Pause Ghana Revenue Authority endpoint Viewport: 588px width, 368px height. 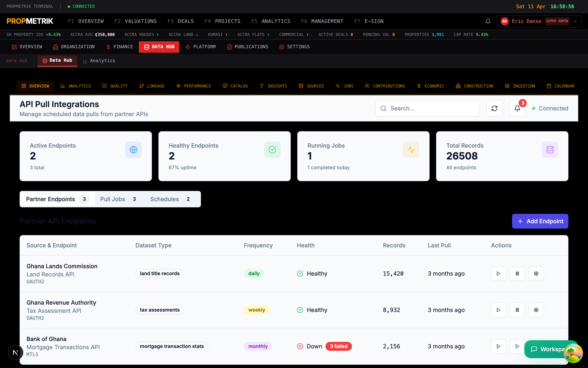[517, 310]
